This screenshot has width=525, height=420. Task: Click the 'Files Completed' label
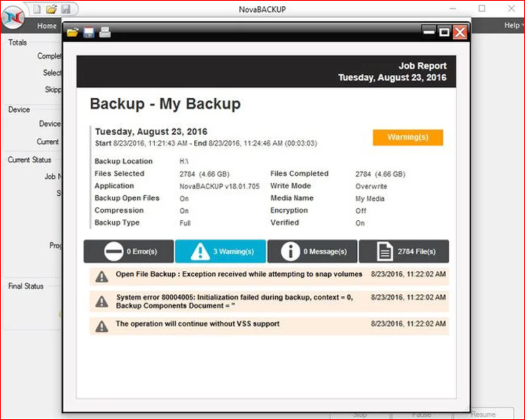[300, 174]
